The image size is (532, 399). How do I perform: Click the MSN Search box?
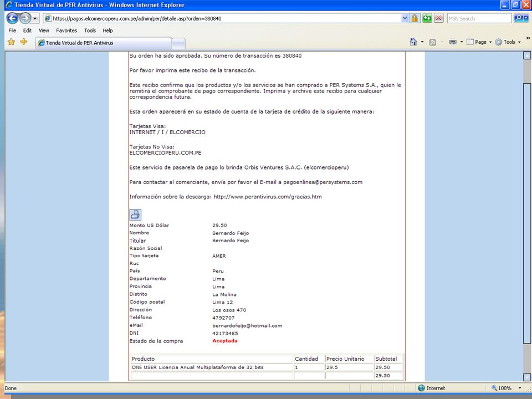pos(479,18)
